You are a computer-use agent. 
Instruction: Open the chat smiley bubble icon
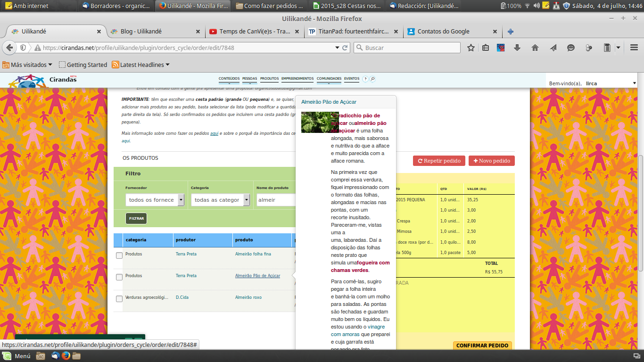(570, 48)
